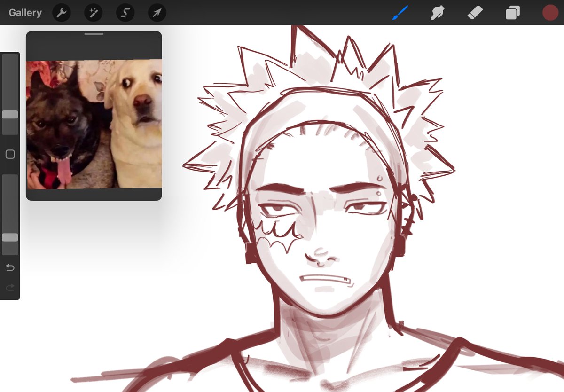Open the Gallery
The width and height of the screenshot is (564, 392).
point(25,13)
